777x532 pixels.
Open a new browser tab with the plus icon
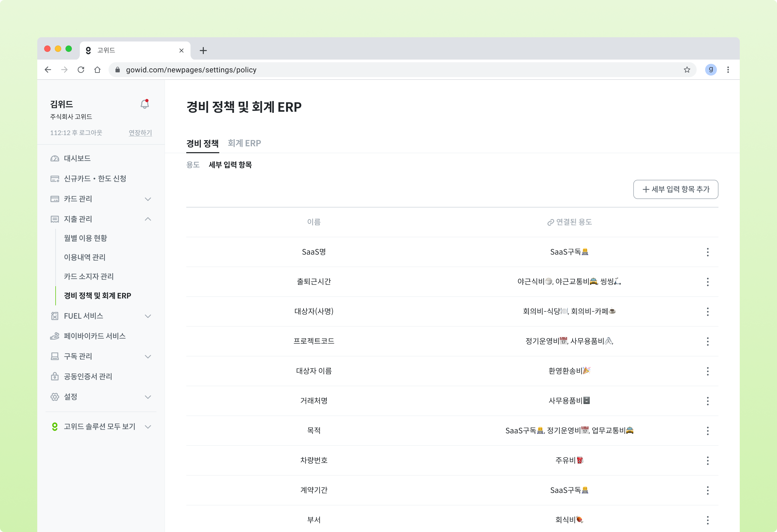pyautogui.click(x=203, y=51)
